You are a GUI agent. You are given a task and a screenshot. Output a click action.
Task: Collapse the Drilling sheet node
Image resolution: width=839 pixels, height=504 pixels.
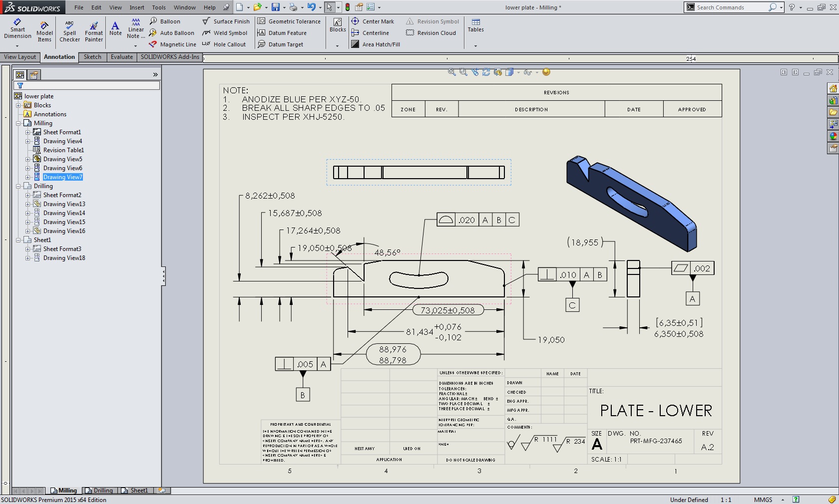(x=18, y=186)
